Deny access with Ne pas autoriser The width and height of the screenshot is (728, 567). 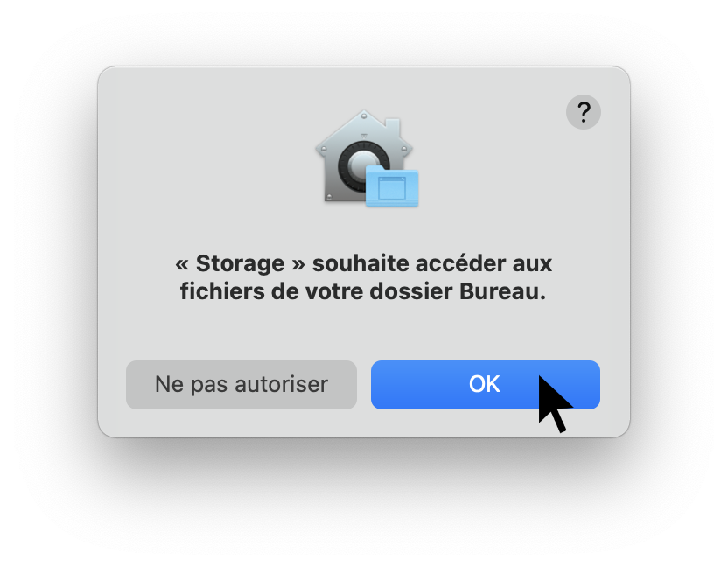point(241,384)
